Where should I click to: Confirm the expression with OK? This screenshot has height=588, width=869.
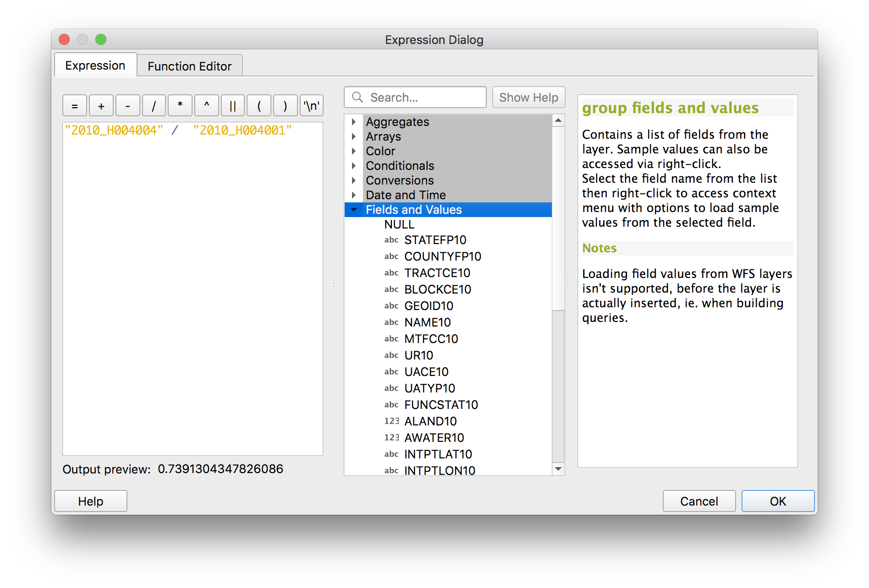777,501
